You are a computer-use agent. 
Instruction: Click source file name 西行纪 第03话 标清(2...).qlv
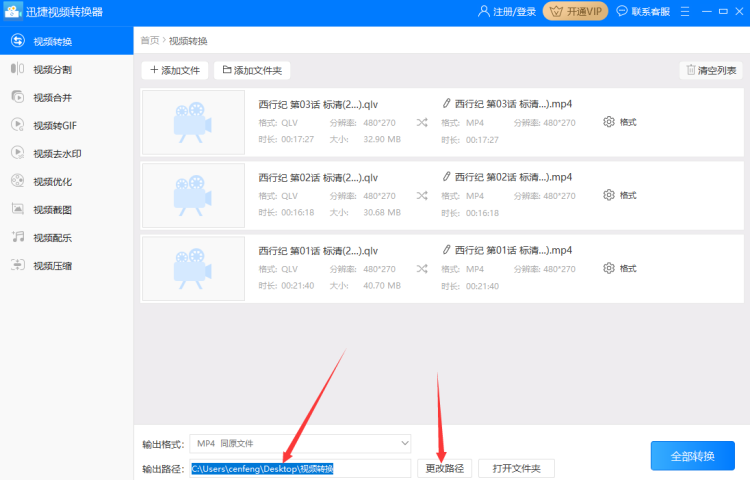[318, 104]
